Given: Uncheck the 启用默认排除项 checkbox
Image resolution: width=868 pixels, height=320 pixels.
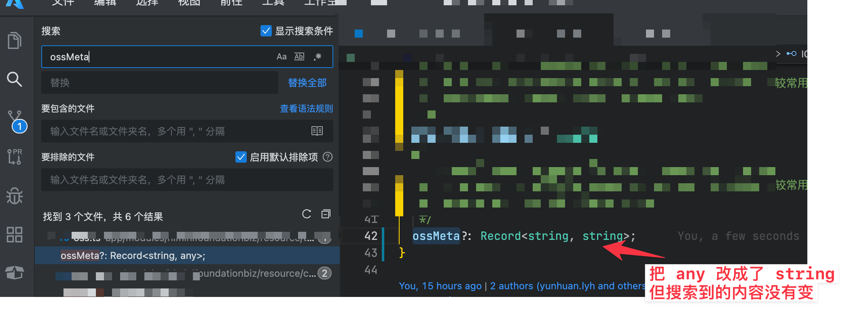Looking at the screenshot, I should coord(241,157).
